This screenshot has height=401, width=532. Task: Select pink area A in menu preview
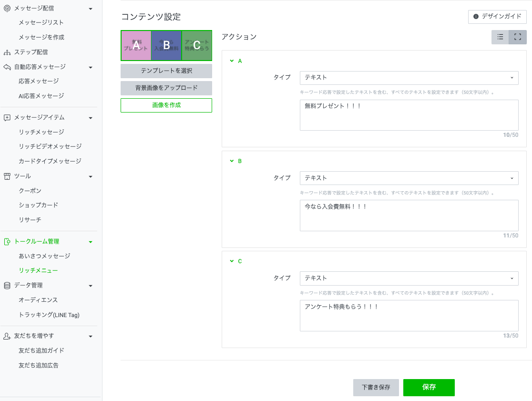(136, 45)
